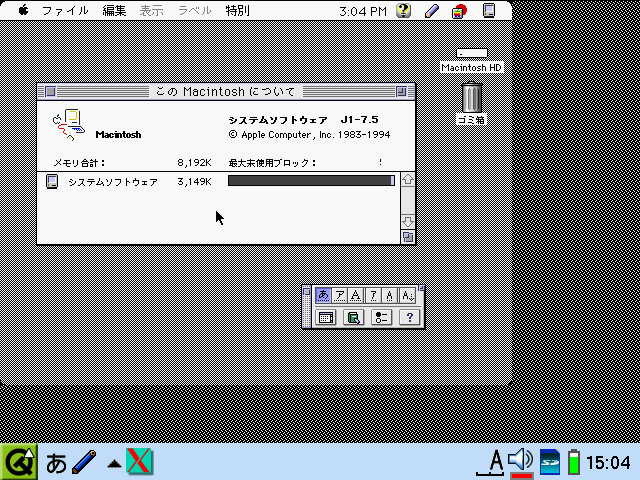Open input method settings options in palette
The height and width of the screenshot is (480, 640).
click(x=381, y=317)
